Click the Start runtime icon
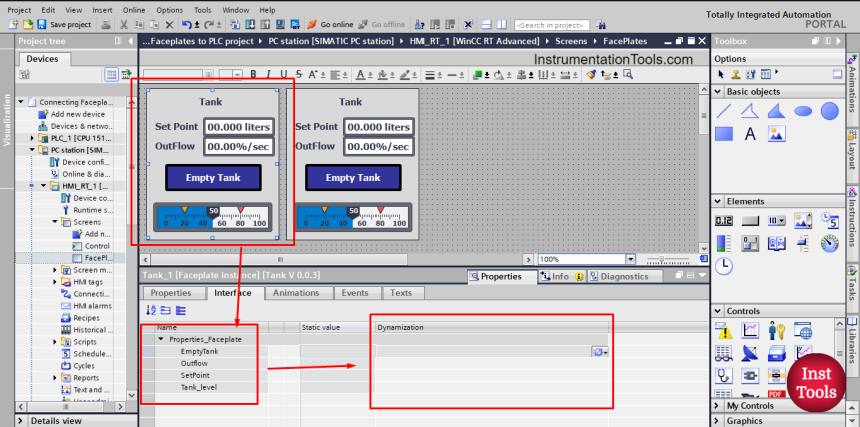 295,25
